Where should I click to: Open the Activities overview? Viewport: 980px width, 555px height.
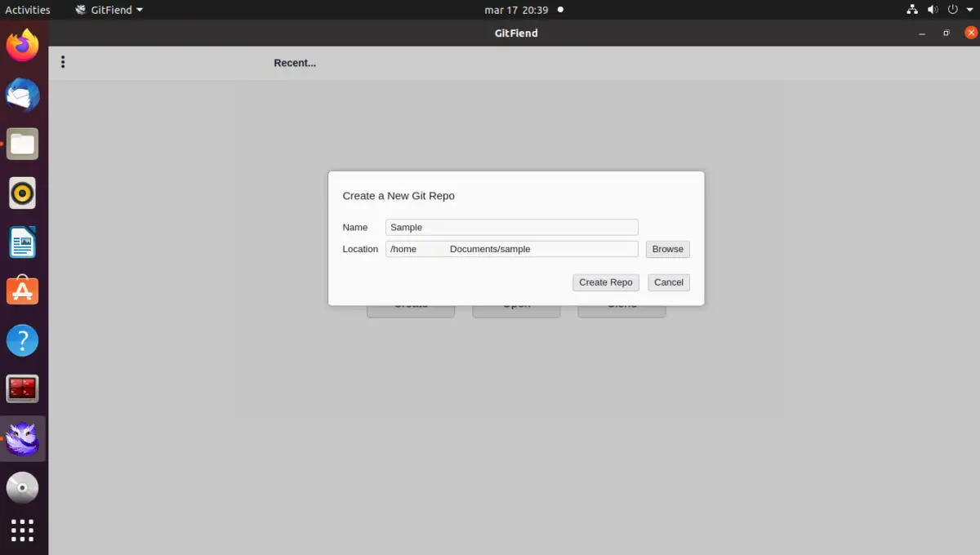click(x=28, y=10)
